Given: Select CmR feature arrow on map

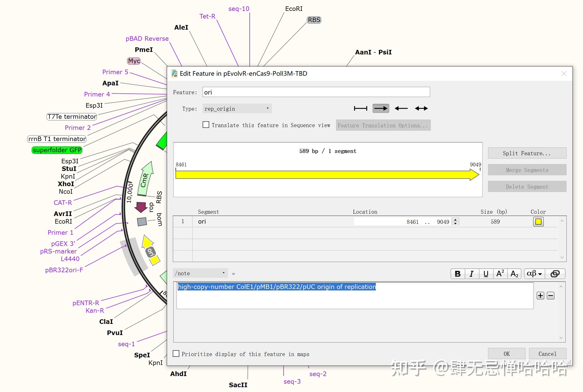Looking at the screenshot, I should click(145, 179).
